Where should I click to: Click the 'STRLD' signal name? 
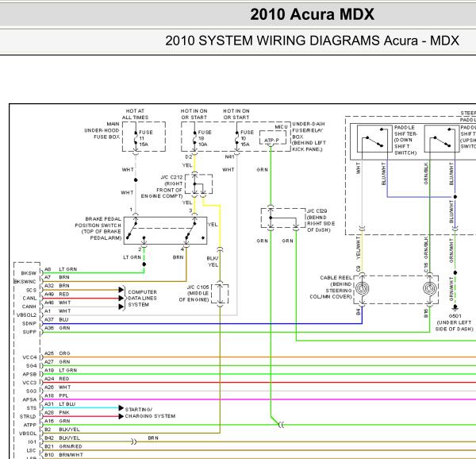pyautogui.click(x=28, y=416)
